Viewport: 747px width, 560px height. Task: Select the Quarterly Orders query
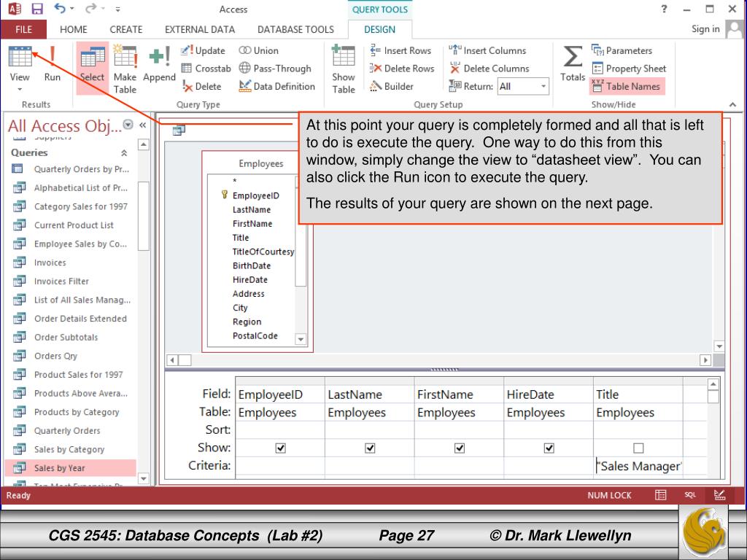click(x=71, y=430)
